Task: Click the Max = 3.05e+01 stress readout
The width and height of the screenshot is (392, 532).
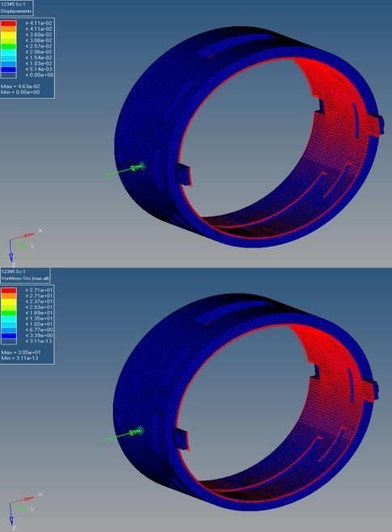Action: pyautogui.click(x=20, y=353)
